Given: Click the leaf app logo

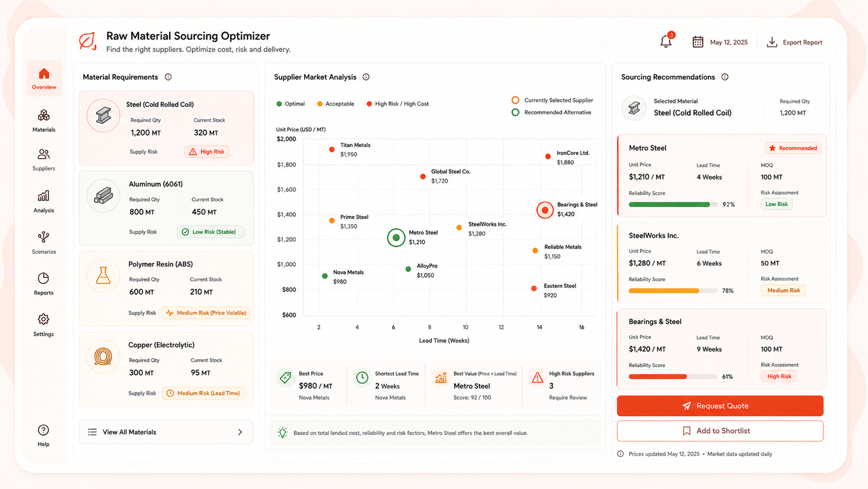Looking at the screenshot, I should coord(88,41).
